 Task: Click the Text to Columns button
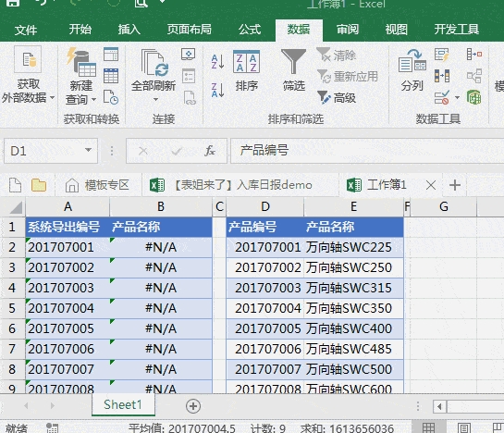pos(412,70)
